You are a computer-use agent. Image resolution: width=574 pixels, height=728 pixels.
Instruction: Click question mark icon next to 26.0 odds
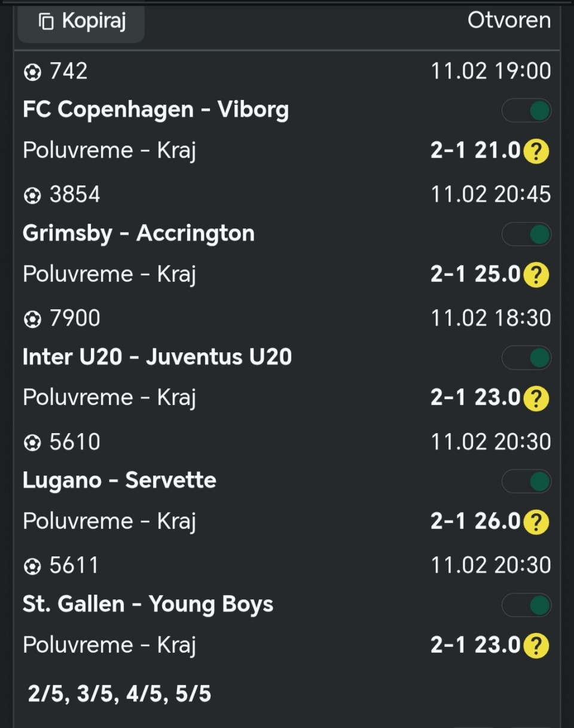[x=536, y=522]
